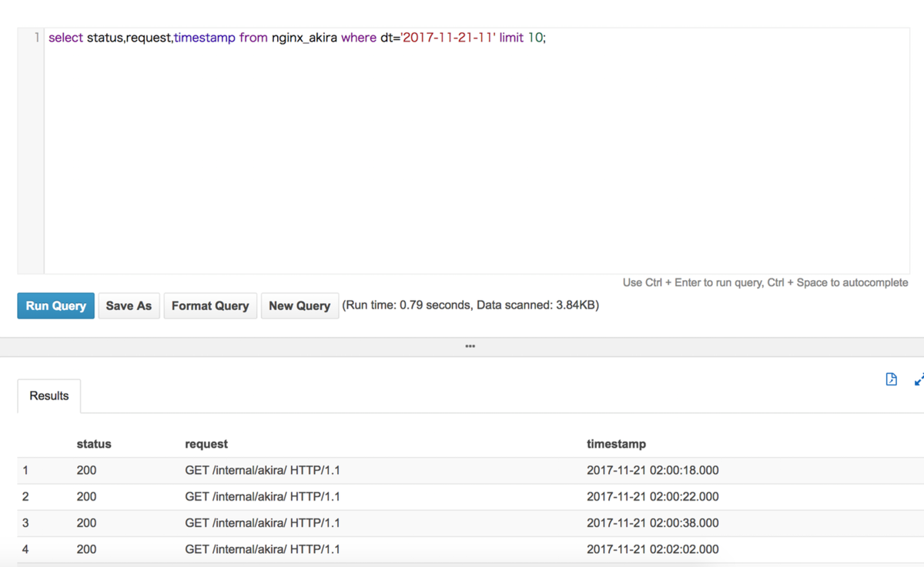Click status 200 in row 3
This screenshot has width=924, height=567.
[86, 522]
